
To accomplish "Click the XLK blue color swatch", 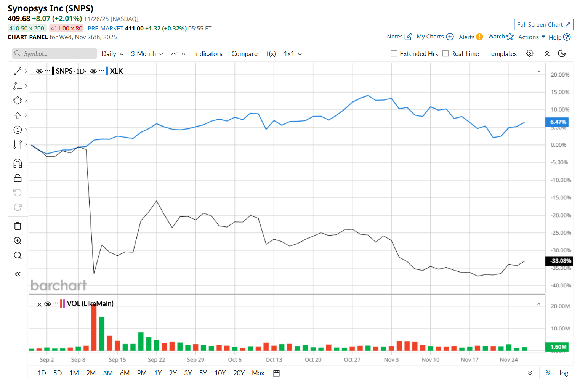I will point(107,71).
